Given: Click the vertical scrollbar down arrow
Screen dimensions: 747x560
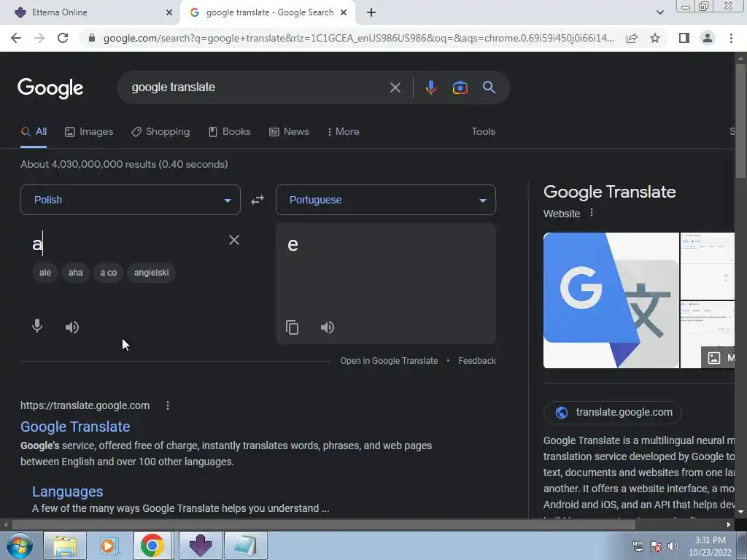Looking at the screenshot, I should pyautogui.click(x=740, y=512).
